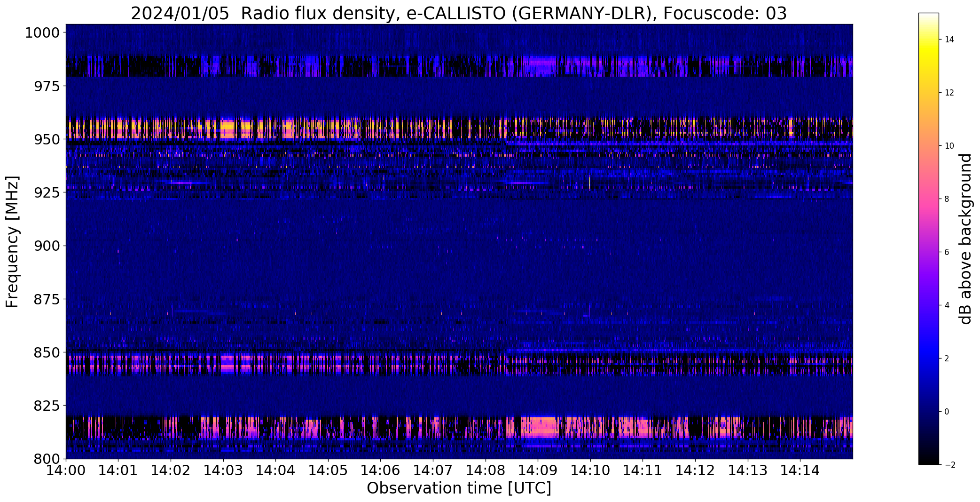
Task: Click the 14:11 time tick label
Action: pyautogui.click(x=643, y=470)
